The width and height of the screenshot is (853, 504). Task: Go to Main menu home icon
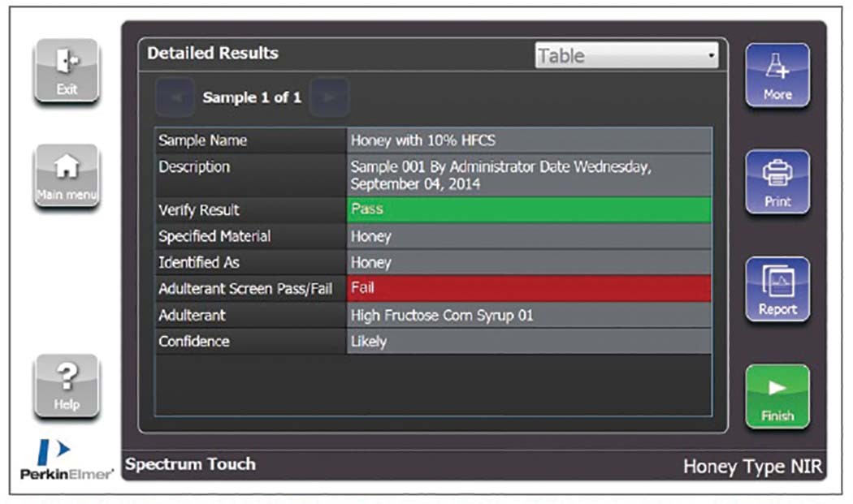tap(67, 176)
